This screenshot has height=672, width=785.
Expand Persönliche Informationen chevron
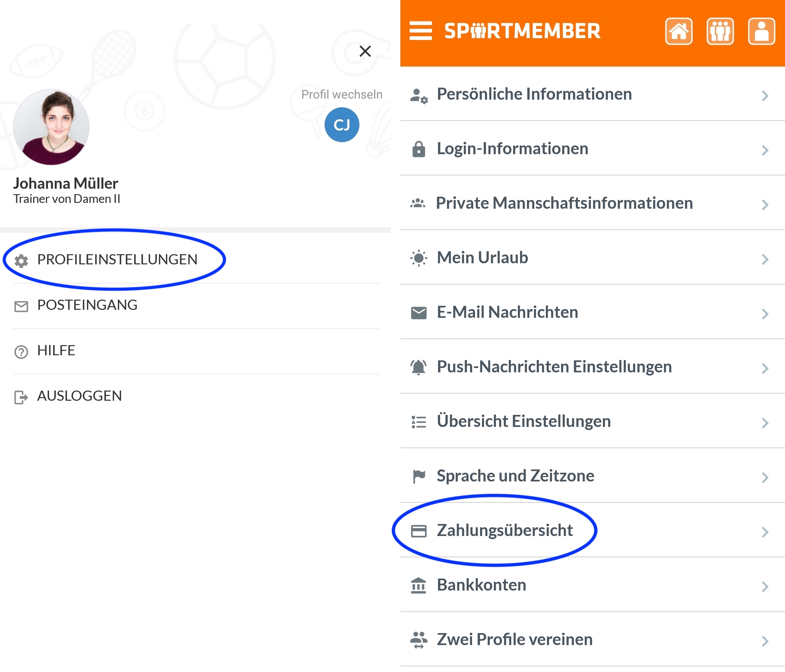765,96
